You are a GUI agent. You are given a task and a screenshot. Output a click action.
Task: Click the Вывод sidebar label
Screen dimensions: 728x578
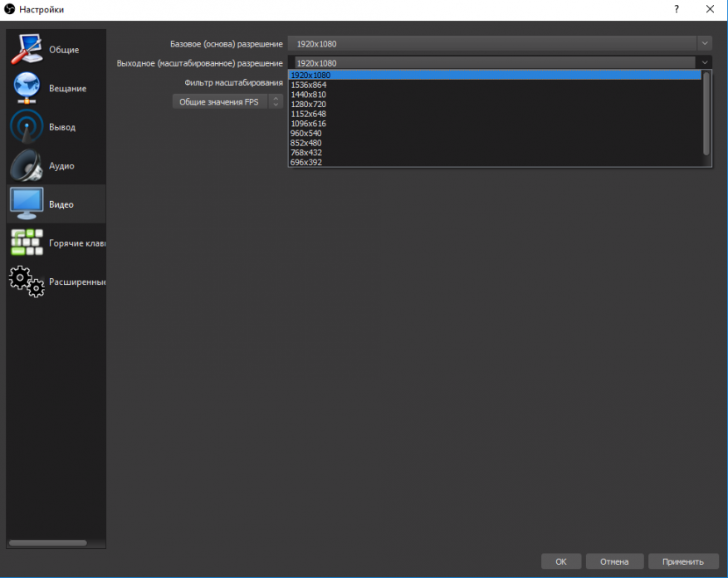[62, 127]
